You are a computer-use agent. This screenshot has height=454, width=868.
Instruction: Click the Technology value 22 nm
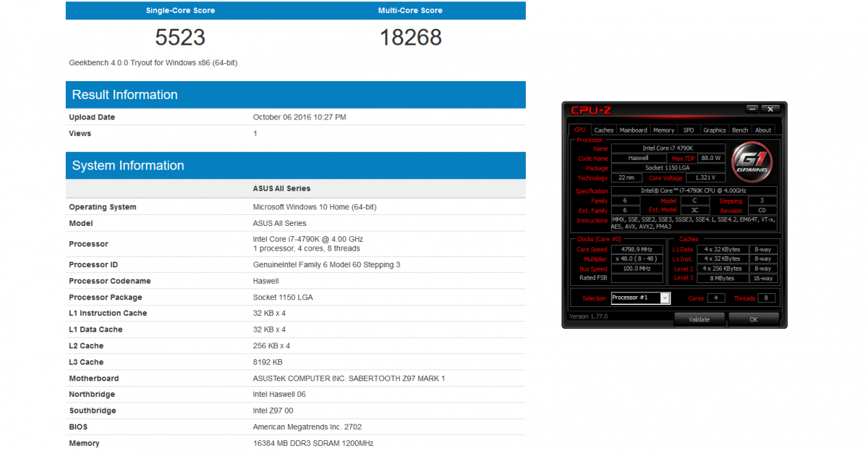coord(626,177)
